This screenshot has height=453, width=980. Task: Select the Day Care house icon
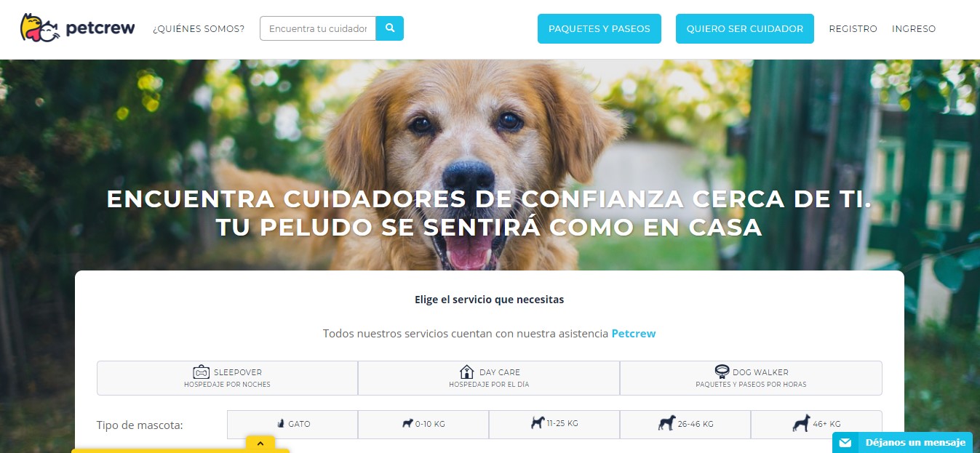pos(467,372)
